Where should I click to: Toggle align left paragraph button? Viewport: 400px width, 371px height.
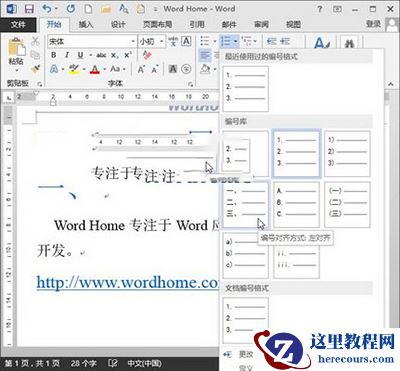pos(205,55)
